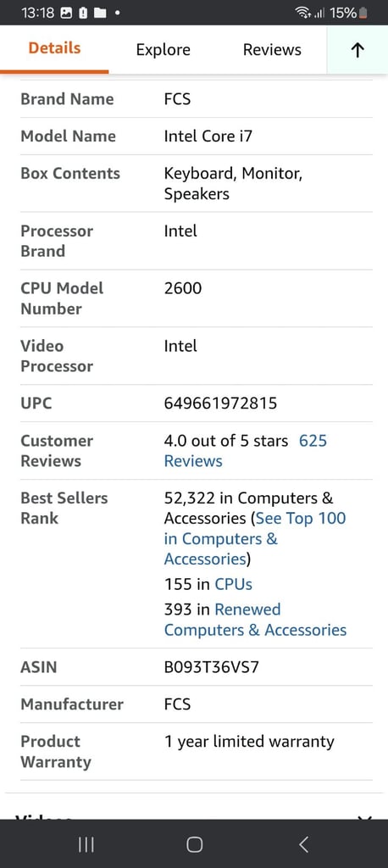Open Renewed Computers & Accessories link

pyautogui.click(x=255, y=620)
